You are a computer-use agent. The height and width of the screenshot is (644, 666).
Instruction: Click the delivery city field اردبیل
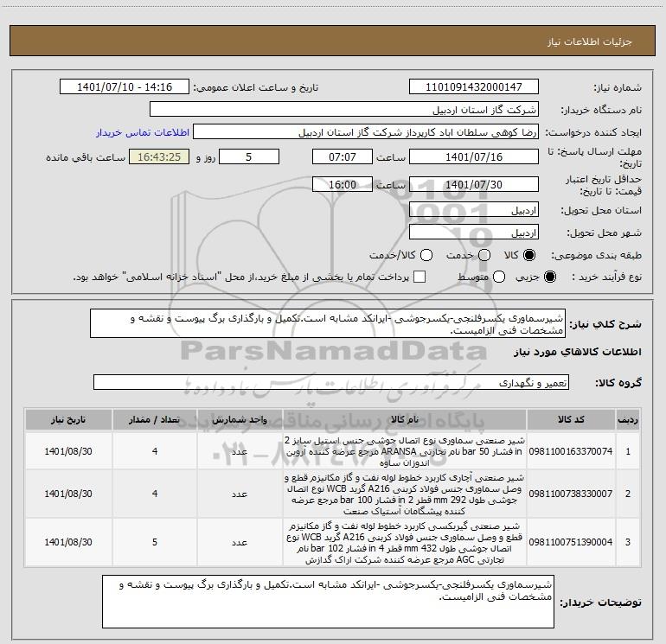pos(474,233)
